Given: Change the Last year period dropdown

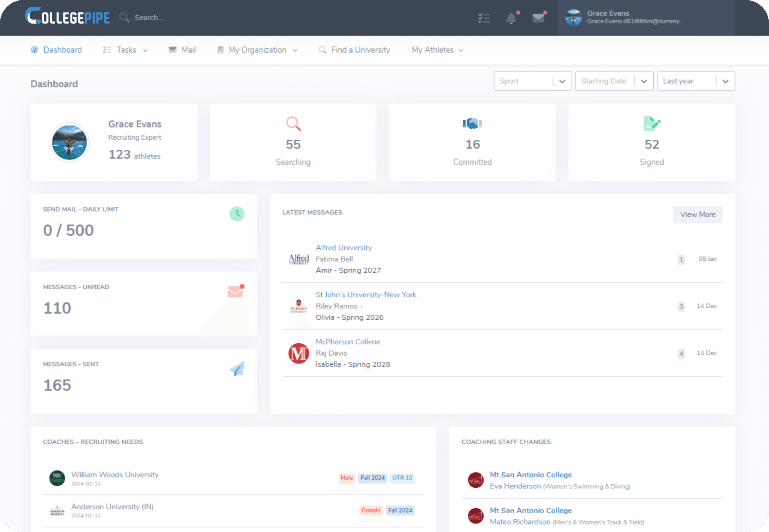Looking at the screenshot, I should click(x=695, y=81).
